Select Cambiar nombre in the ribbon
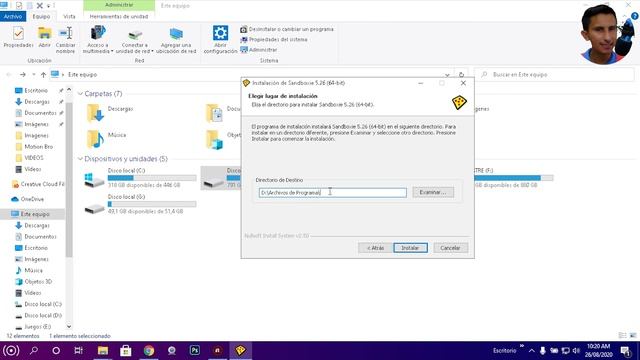The width and height of the screenshot is (640, 360). tap(65, 40)
